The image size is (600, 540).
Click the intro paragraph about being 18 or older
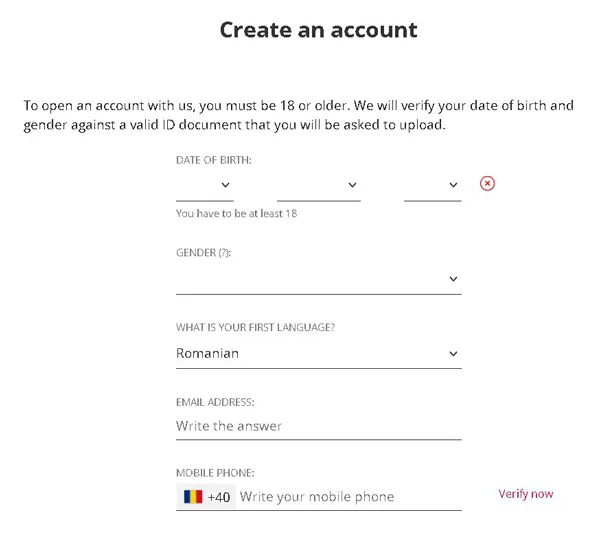pos(298,115)
